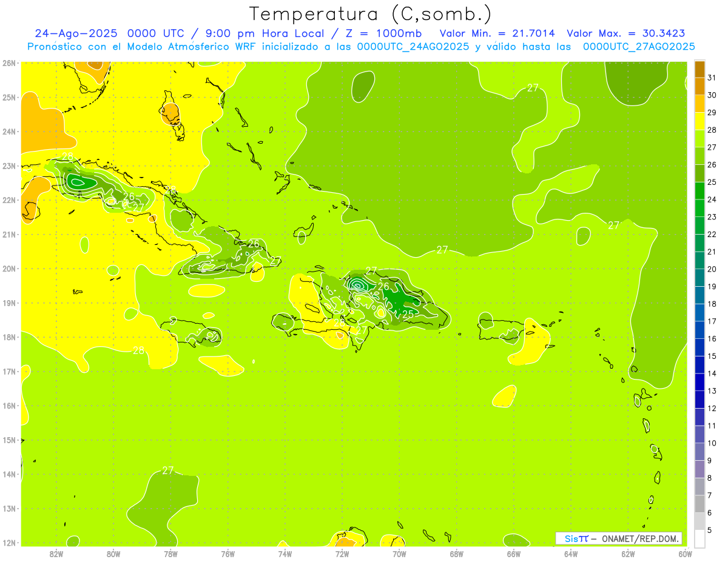Click the contour label 25 over Hispaniola
This screenshot has height=562, width=728.
click(x=408, y=314)
